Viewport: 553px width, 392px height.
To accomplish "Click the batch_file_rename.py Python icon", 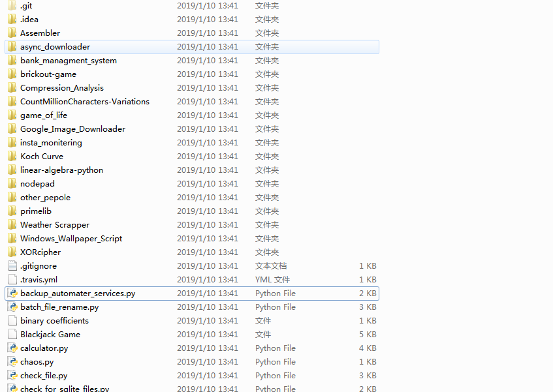I will 12,307.
